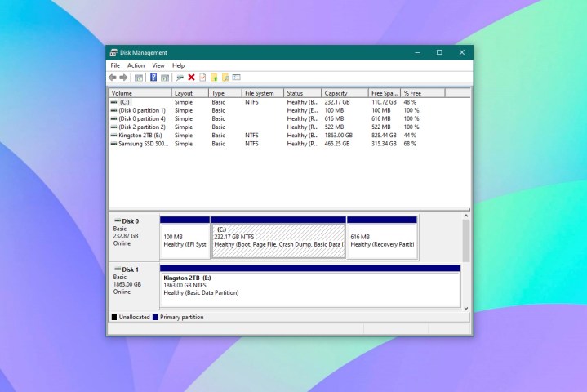587x392 pixels.
Task: Click the black Unallocated legend swatch
Action: point(114,317)
